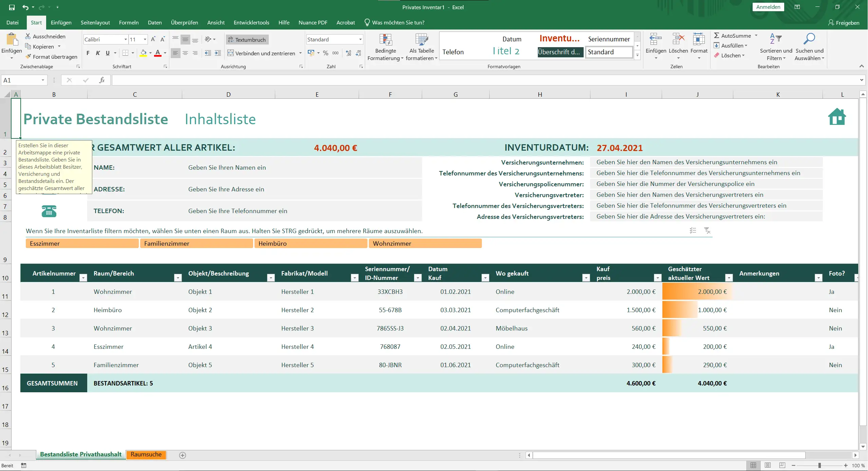Viewport: 868px width, 471px height.
Task: Open the Raum/Bereich column filter dropdown
Action: (177, 278)
